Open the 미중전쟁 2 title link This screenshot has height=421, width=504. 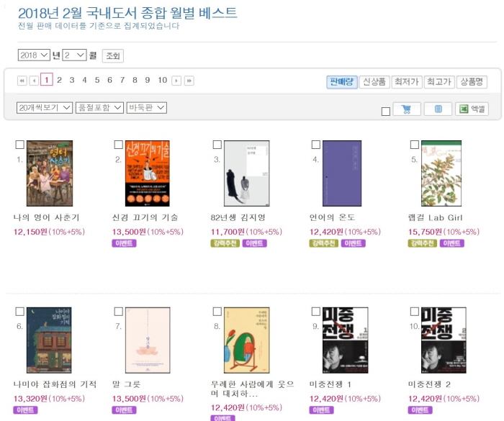point(429,384)
